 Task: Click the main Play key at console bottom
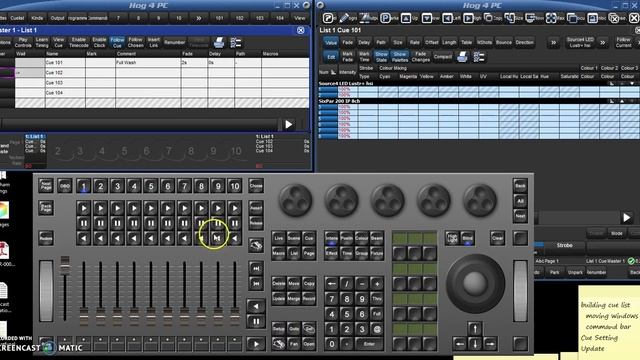point(256,344)
